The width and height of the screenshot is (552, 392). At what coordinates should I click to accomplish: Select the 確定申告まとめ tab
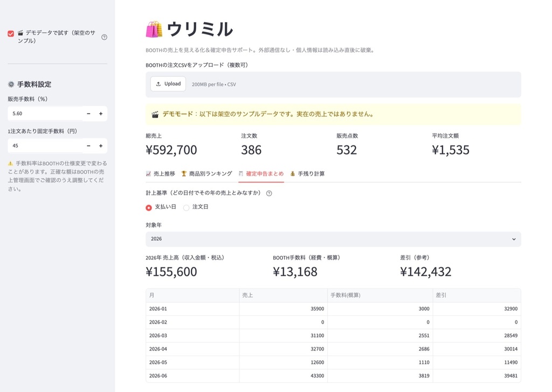[261, 174]
